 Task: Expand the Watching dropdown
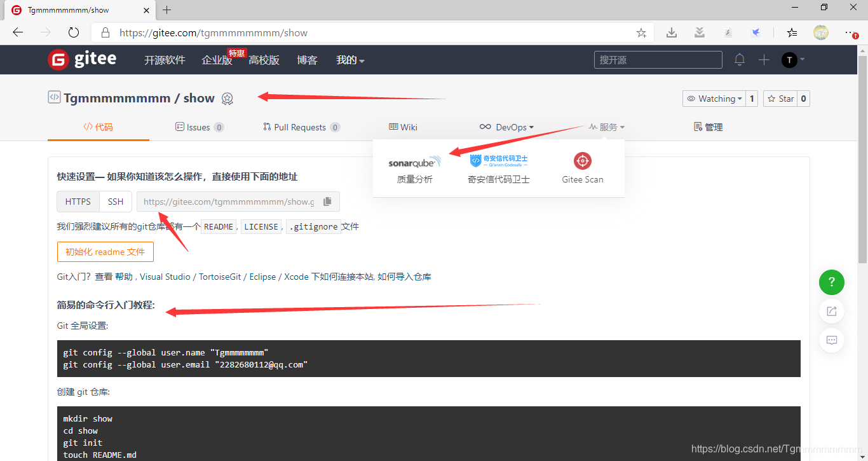(x=714, y=99)
